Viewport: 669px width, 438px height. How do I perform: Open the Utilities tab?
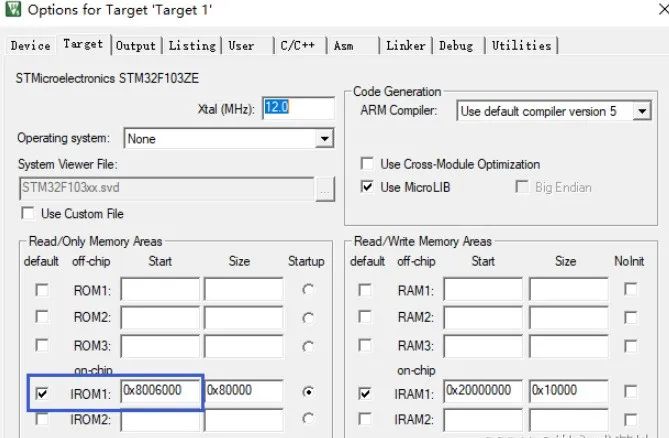pyautogui.click(x=521, y=45)
